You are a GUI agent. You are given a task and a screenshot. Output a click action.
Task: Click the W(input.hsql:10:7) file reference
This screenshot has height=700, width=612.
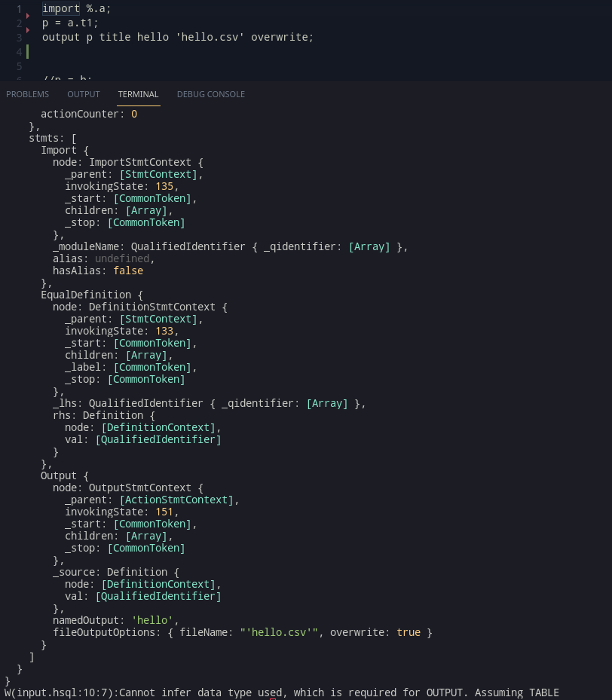61,692
